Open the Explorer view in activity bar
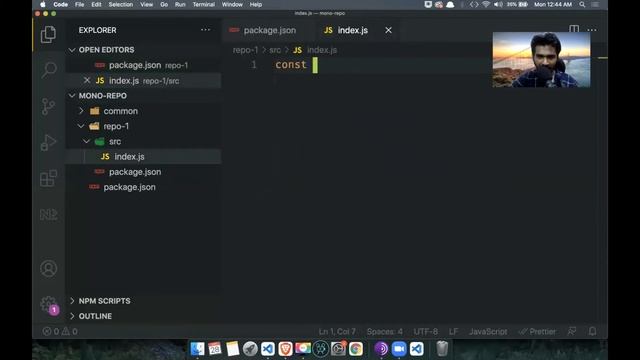Image resolution: width=640 pixels, height=360 pixels. [x=48, y=34]
